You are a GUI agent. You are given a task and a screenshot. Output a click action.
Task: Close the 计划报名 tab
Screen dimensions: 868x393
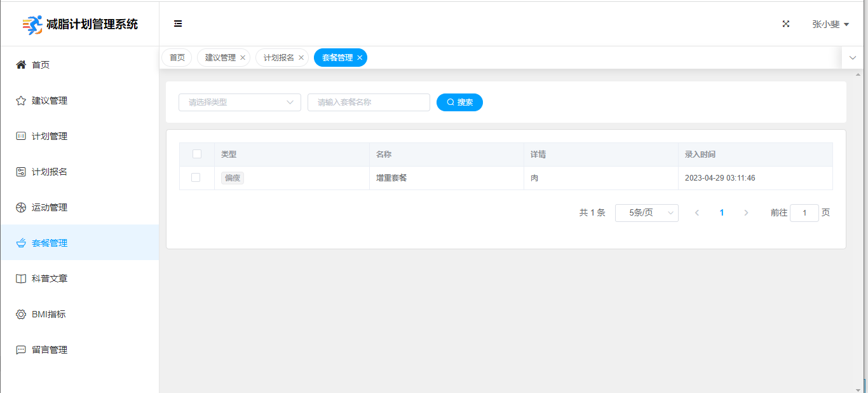coord(301,58)
